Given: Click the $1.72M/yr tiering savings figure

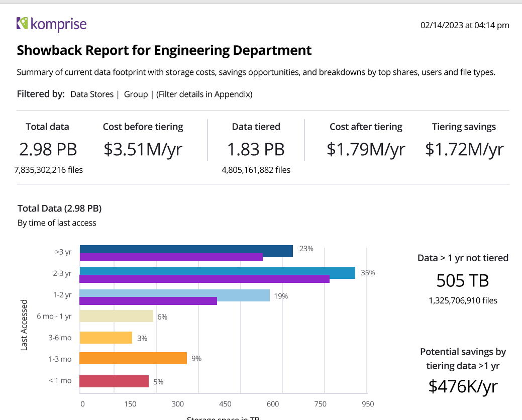Looking at the screenshot, I should [464, 149].
